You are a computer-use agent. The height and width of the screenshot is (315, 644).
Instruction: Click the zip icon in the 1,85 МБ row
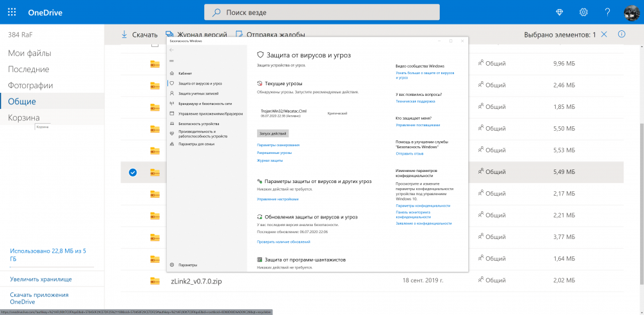coord(155,107)
